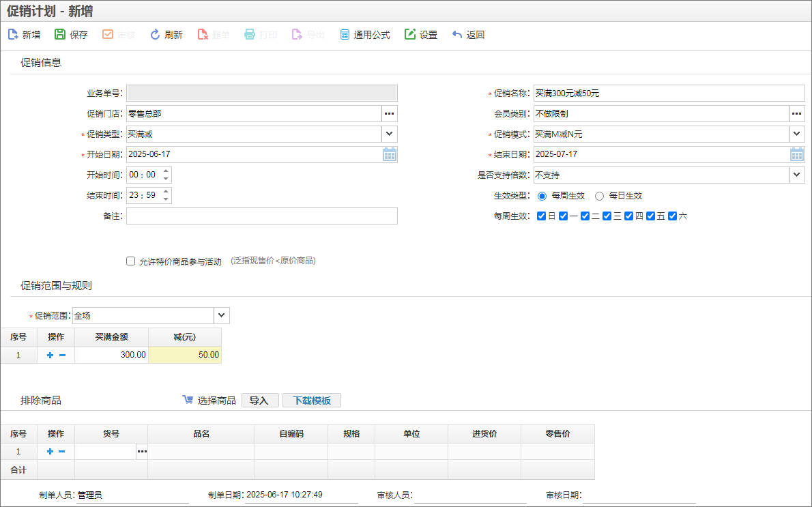Remove the row in 买满金额 rule table
This screenshot has width=812, height=507.
[62, 356]
